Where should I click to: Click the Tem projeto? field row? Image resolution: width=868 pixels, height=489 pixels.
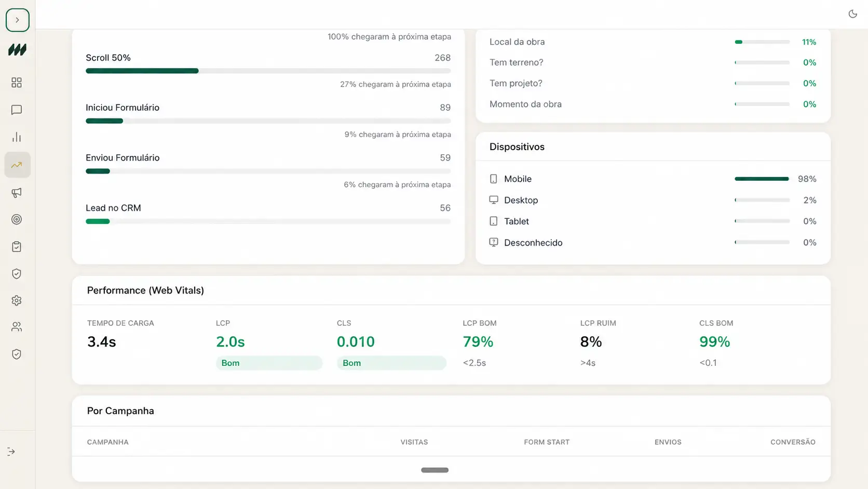pyautogui.click(x=653, y=84)
